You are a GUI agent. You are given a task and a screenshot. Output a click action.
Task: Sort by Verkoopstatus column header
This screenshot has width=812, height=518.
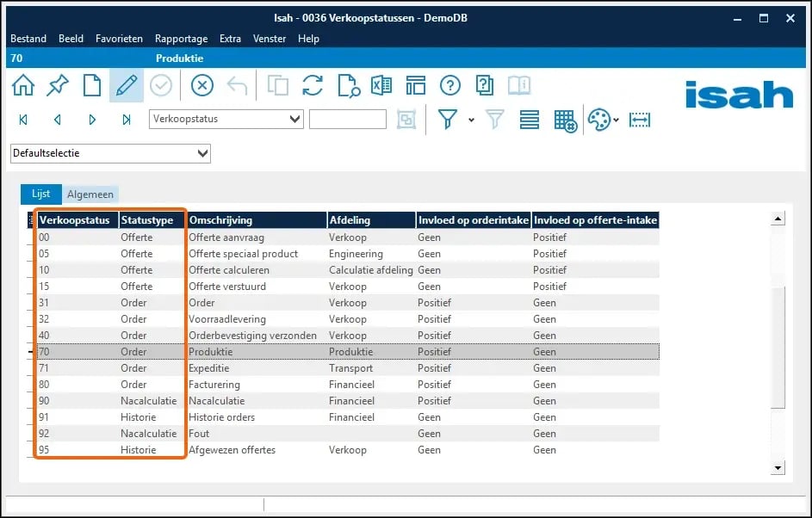(x=77, y=220)
